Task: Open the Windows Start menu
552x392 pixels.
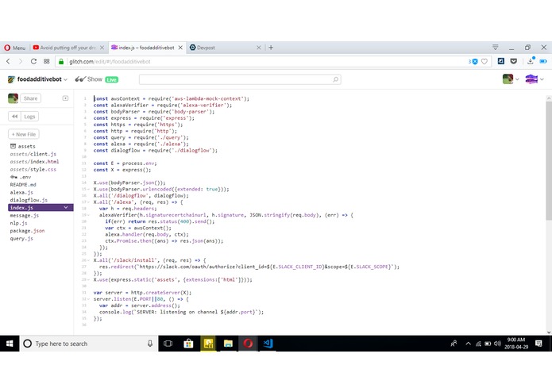Action: [10, 344]
